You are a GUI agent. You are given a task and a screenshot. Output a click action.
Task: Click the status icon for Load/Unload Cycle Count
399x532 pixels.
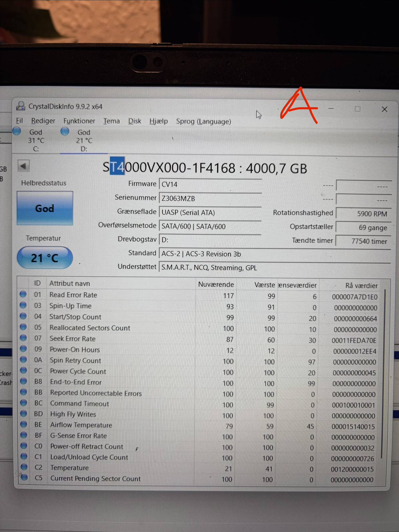point(24,456)
